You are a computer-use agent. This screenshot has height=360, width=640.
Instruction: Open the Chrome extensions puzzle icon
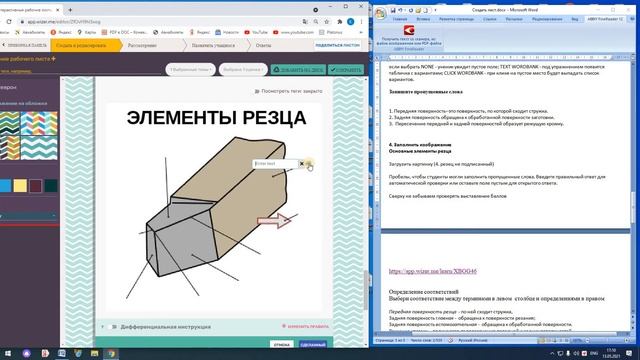click(339, 22)
